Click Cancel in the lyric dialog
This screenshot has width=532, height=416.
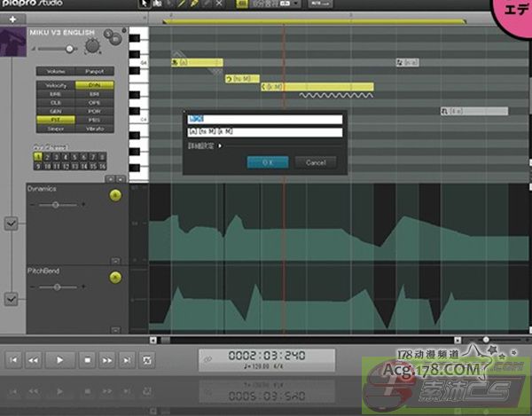point(316,163)
